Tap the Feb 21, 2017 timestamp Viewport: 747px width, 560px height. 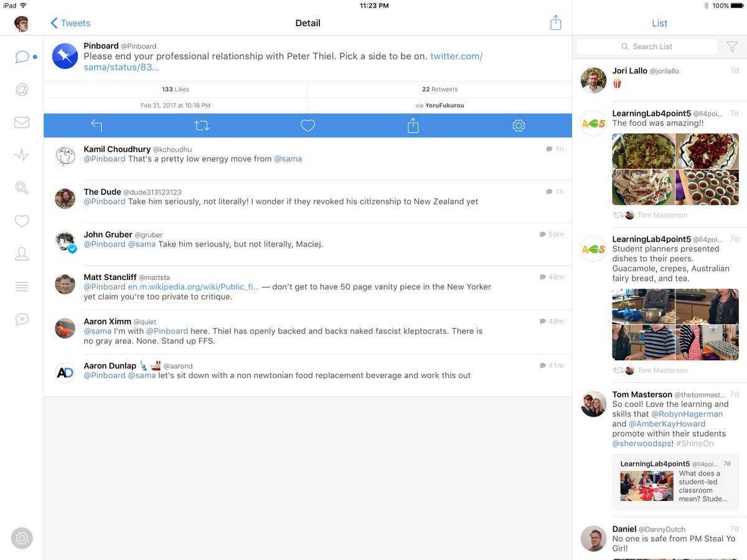tap(176, 105)
